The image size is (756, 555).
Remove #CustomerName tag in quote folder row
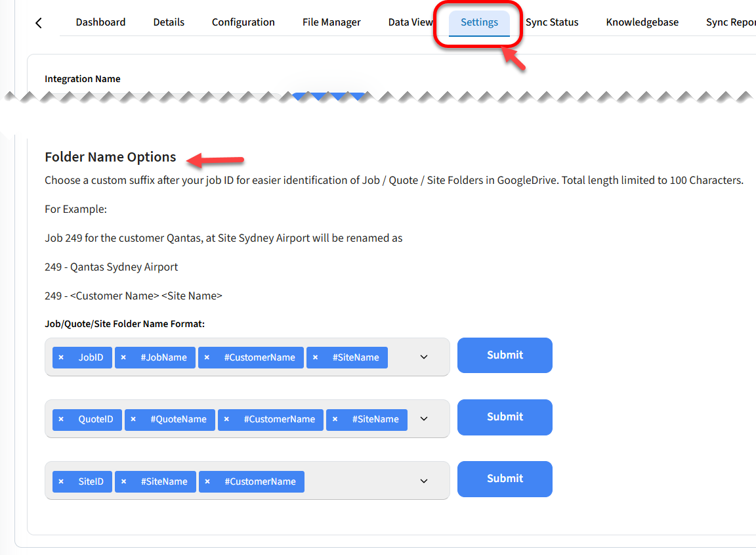point(226,419)
